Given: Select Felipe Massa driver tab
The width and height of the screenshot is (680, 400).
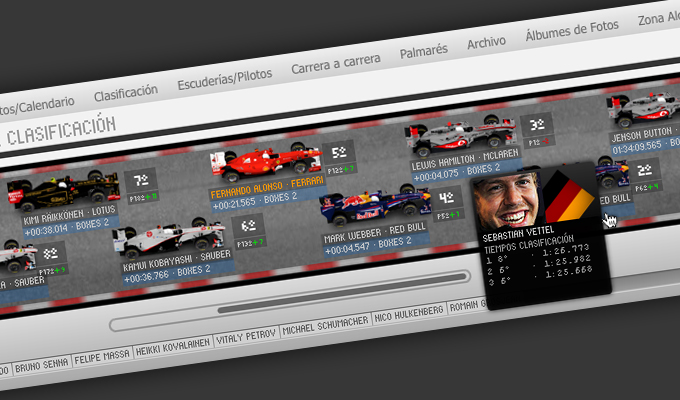Looking at the screenshot, I should [102, 357].
